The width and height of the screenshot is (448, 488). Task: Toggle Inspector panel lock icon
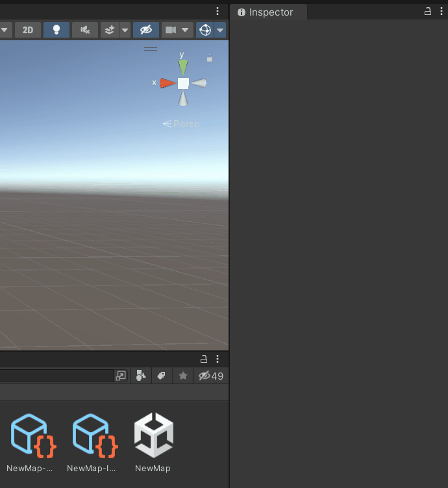pyautogui.click(x=428, y=12)
